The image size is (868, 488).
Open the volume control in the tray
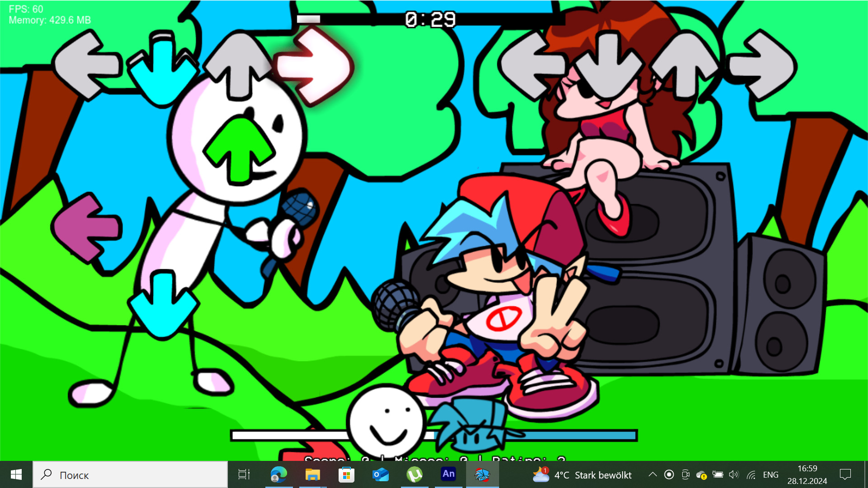(733, 474)
